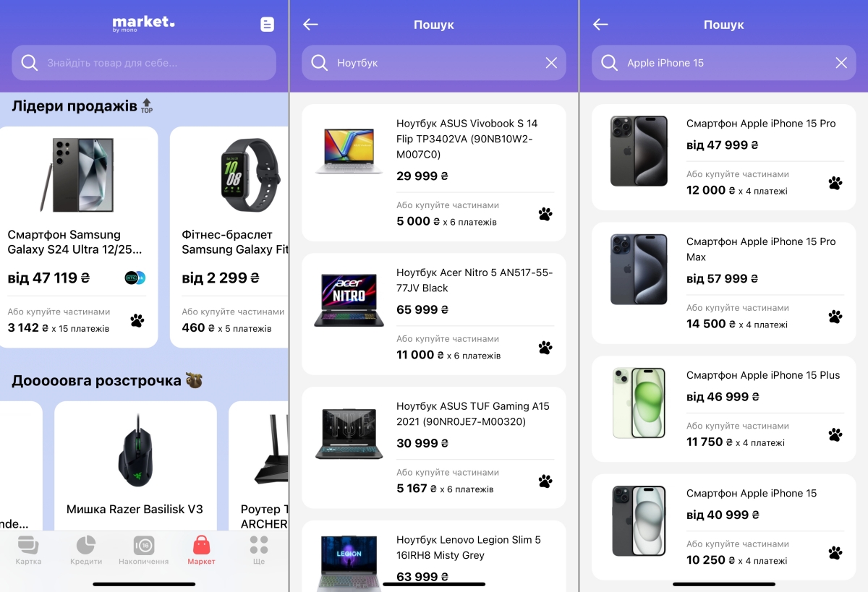868x592 pixels.
Task: Tap paw icon for iPhone 15 Pro Max
Action: coord(835,317)
